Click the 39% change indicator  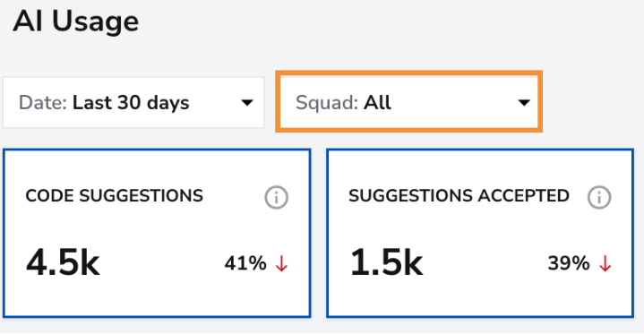pyautogui.click(x=569, y=263)
